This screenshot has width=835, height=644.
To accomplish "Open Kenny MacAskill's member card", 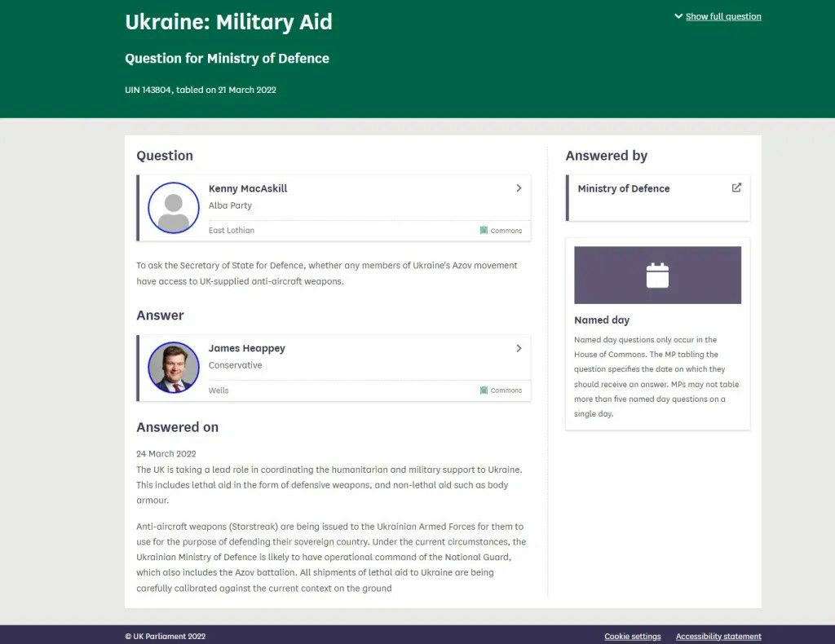I will tap(334, 208).
